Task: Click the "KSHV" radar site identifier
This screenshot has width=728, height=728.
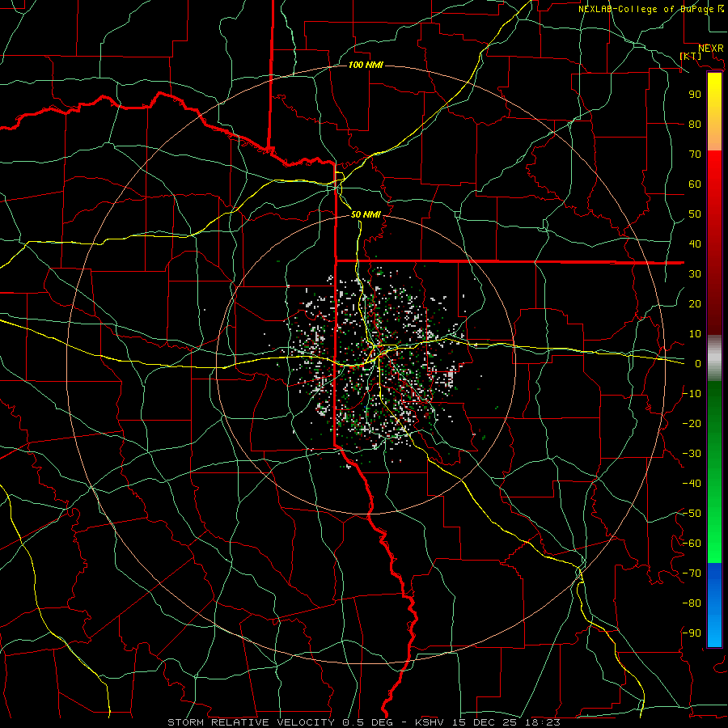Action: [429, 722]
